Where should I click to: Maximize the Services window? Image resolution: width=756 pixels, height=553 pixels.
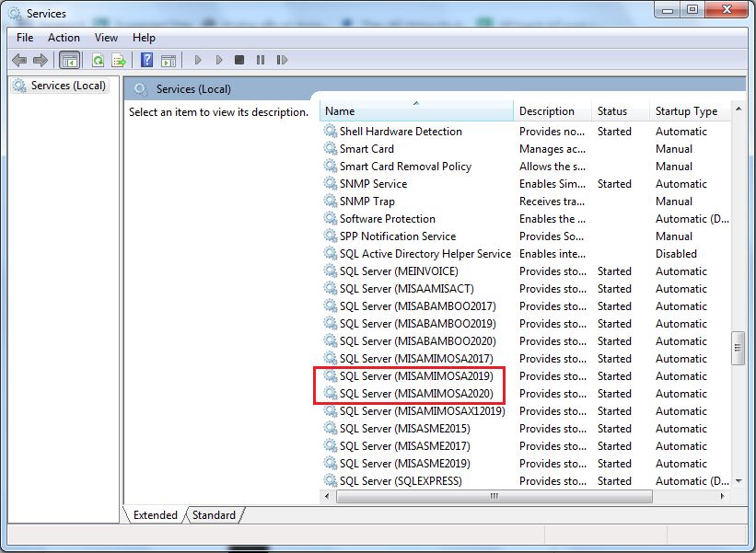(692, 9)
